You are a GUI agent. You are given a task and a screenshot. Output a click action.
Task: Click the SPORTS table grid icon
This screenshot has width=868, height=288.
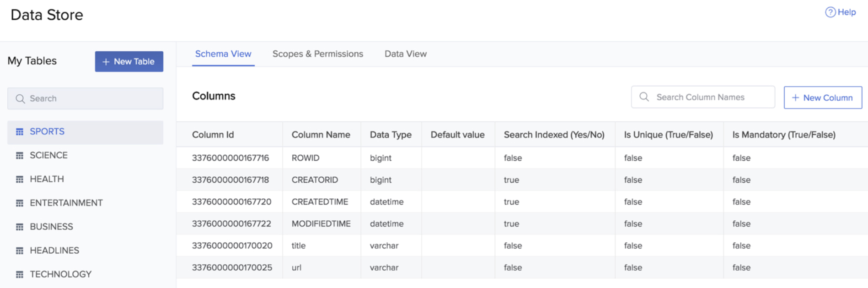20,132
